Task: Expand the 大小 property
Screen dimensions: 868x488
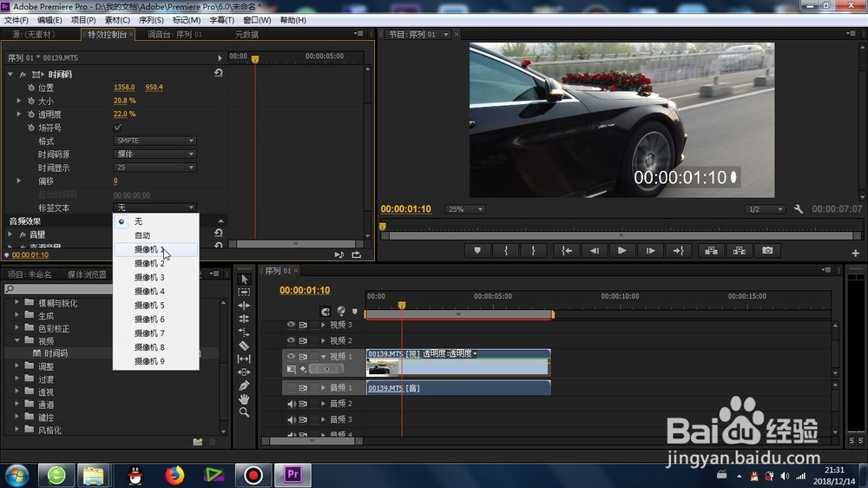Action: tap(19, 101)
